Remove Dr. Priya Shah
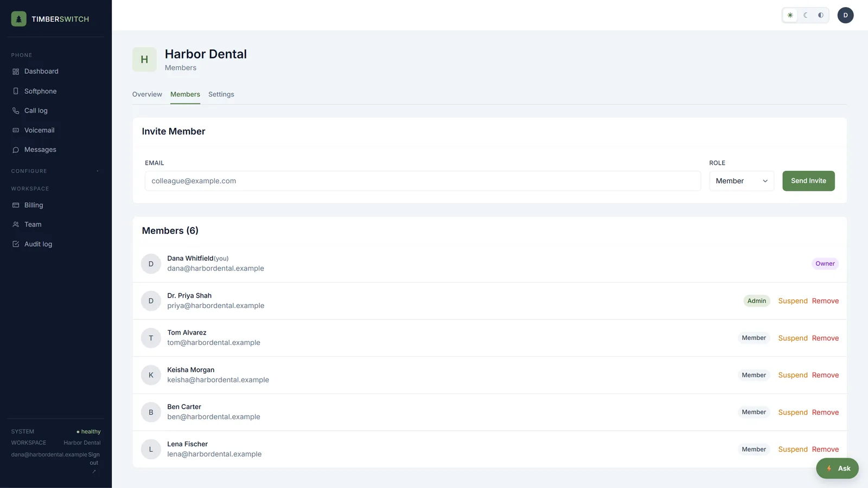The width and height of the screenshot is (868, 488). click(825, 301)
